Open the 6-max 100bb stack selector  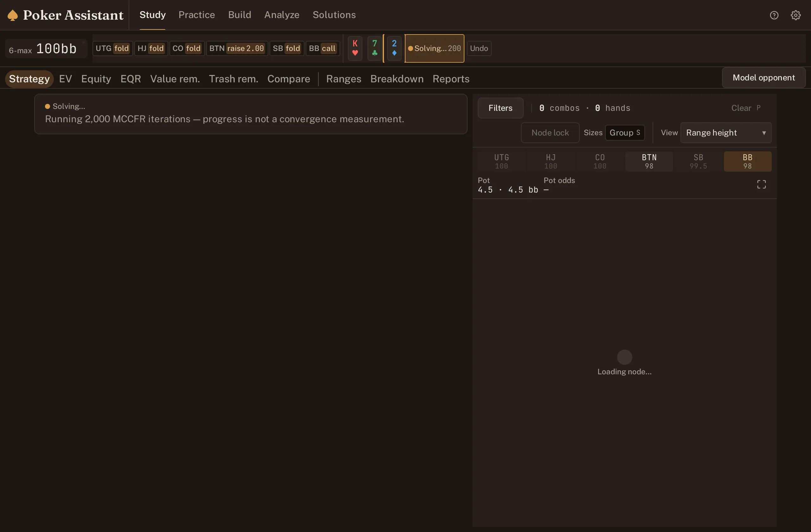tap(46, 49)
